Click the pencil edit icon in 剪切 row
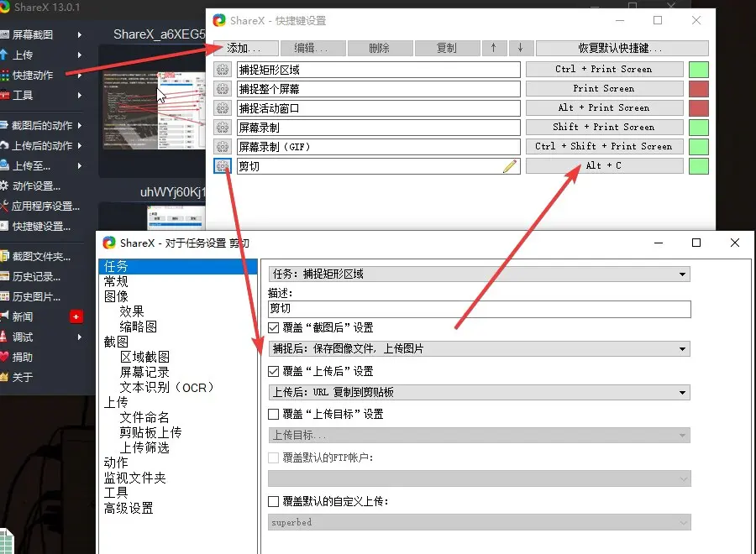The image size is (756, 554). click(x=510, y=166)
